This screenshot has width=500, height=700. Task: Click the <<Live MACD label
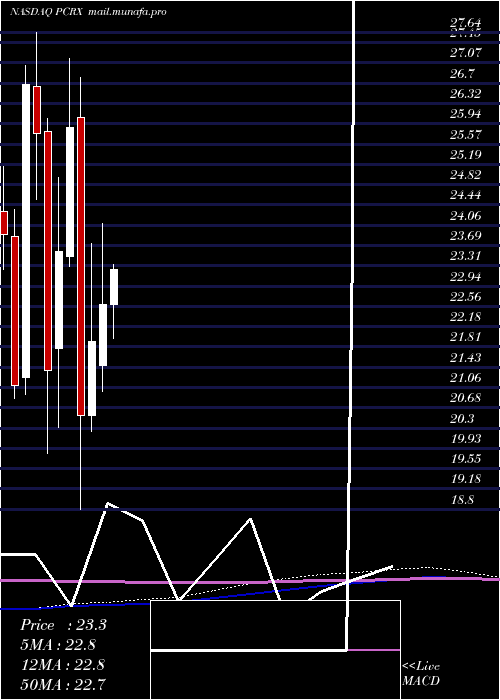tap(421, 673)
